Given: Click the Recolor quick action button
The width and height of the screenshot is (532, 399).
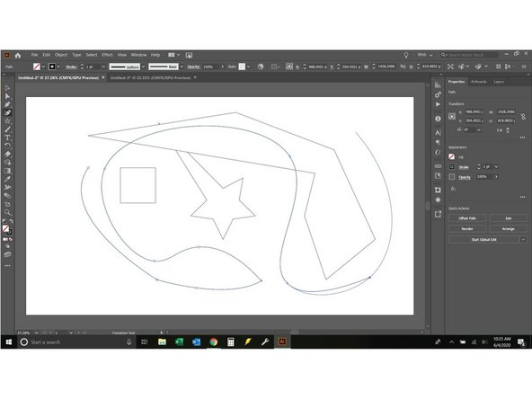Looking at the screenshot, I should coord(467,228).
